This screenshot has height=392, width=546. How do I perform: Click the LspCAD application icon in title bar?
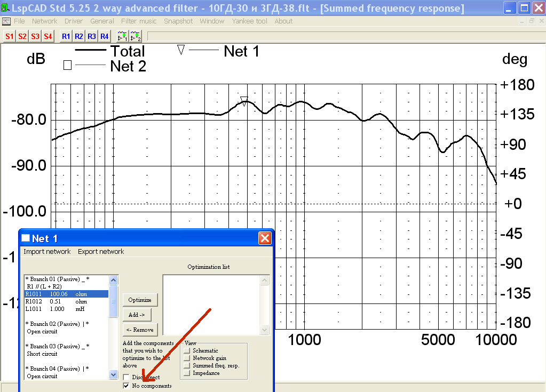(x=5, y=7)
